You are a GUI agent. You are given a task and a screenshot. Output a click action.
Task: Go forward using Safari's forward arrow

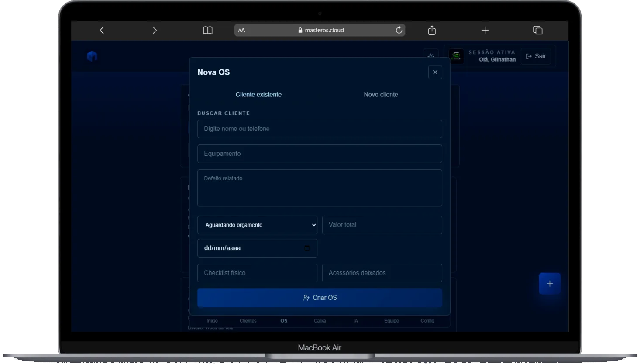click(x=155, y=30)
